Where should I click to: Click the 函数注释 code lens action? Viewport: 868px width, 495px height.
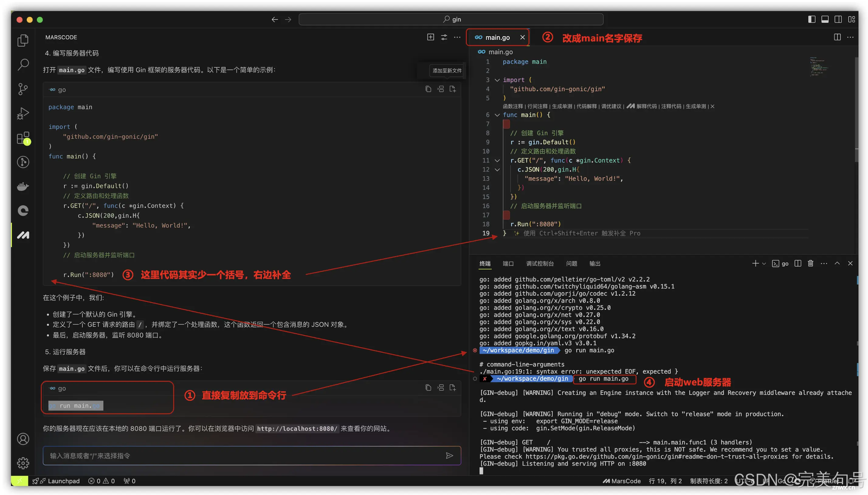click(513, 106)
